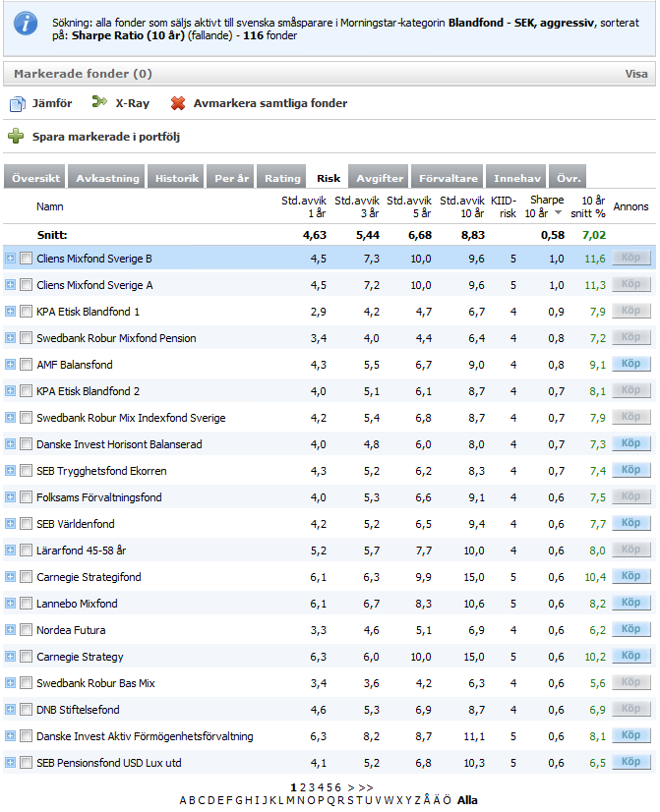Sort by KIID-risk column header
This screenshot has height=812, width=660.
pyautogui.click(x=504, y=206)
